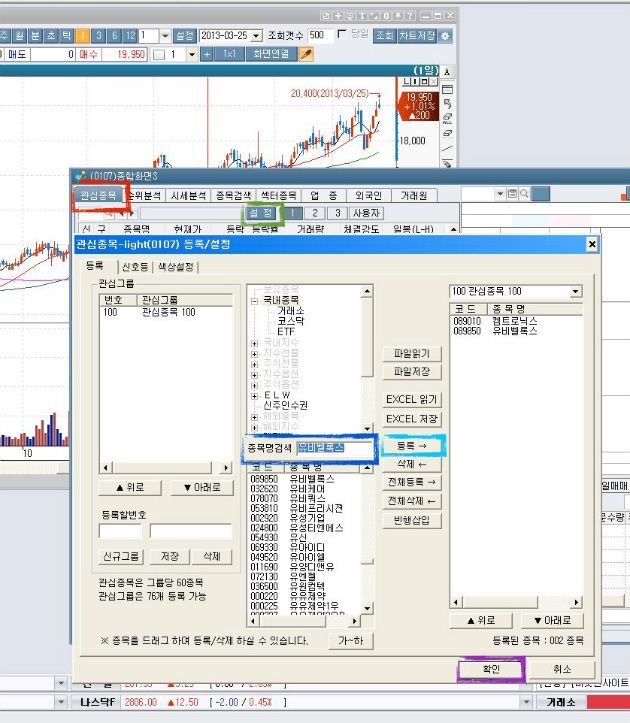Click the 삭제 ← remove button
The image size is (630, 723).
[412, 464]
